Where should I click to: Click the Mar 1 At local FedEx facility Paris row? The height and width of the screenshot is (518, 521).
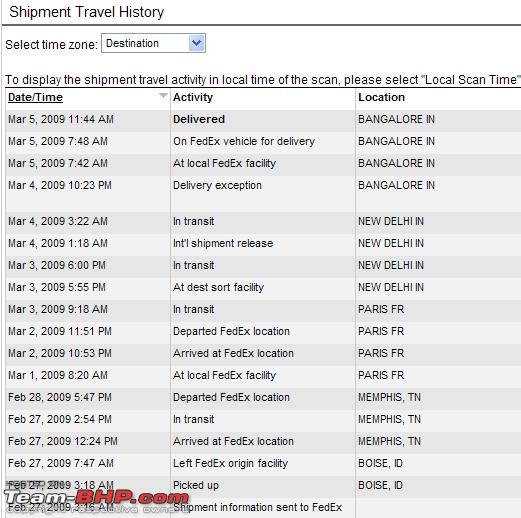(x=263, y=375)
